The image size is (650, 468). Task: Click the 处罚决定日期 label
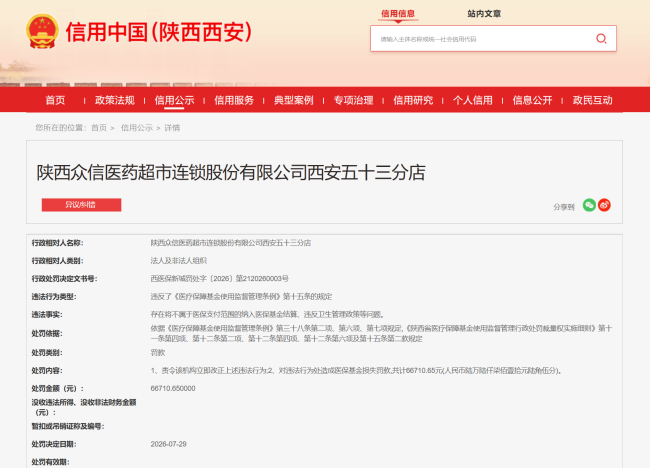(54, 444)
